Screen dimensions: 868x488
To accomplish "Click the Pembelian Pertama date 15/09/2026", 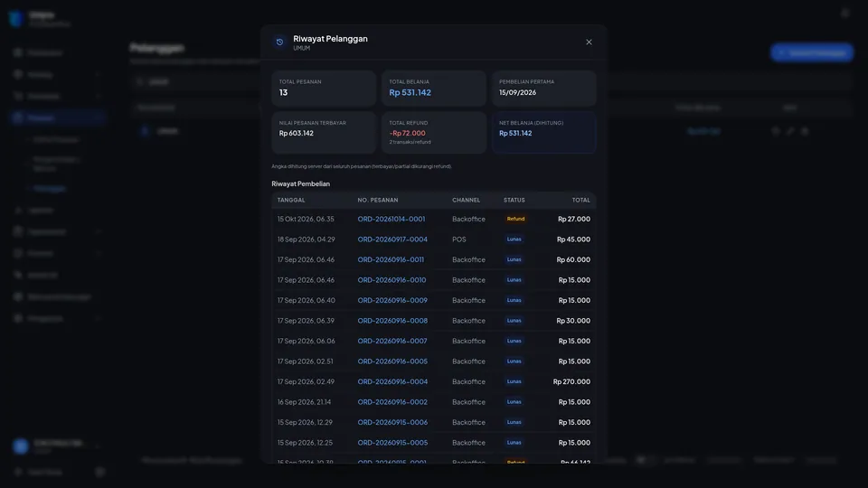I will pos(517,92).
